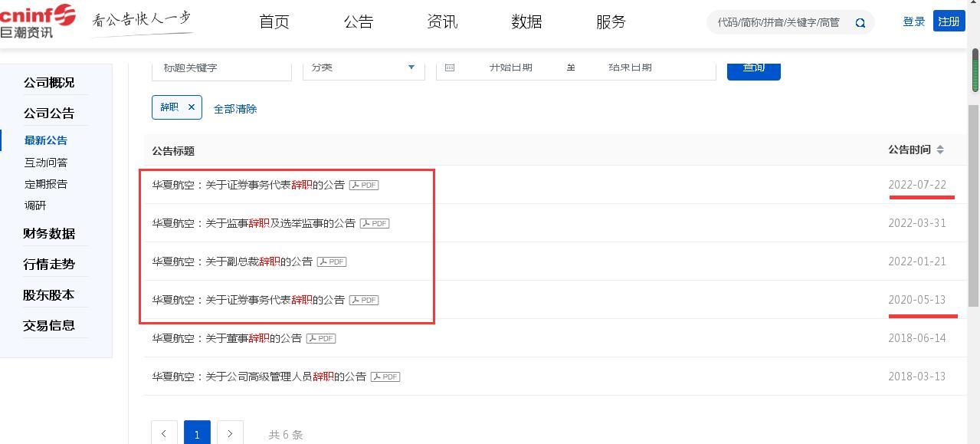980x444 pixels.
Task: Open the 首页 top navigation item
Action: [274, 22]
